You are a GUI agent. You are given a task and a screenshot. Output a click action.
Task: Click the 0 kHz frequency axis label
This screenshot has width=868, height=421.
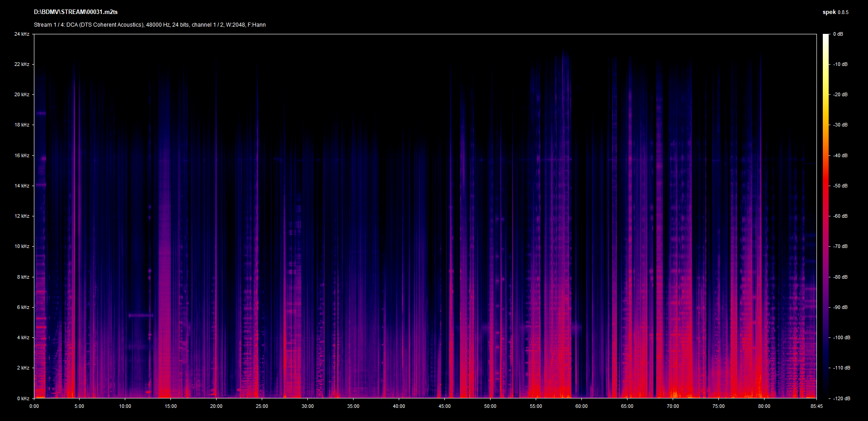pos(23,398)
